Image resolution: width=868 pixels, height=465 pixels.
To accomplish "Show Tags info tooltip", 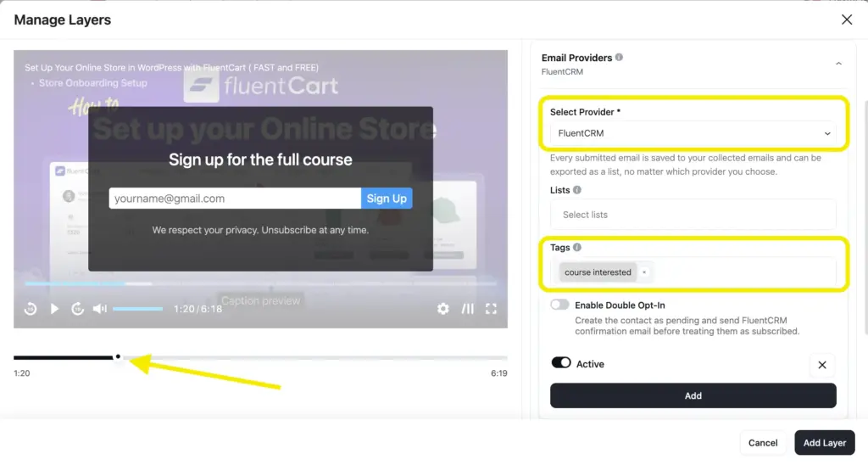I will [x=576, y=247].
